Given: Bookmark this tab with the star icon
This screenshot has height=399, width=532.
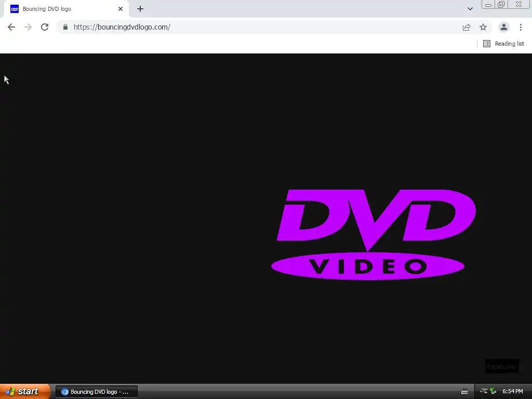Looking at the screenshot, I should click(483, 27).
